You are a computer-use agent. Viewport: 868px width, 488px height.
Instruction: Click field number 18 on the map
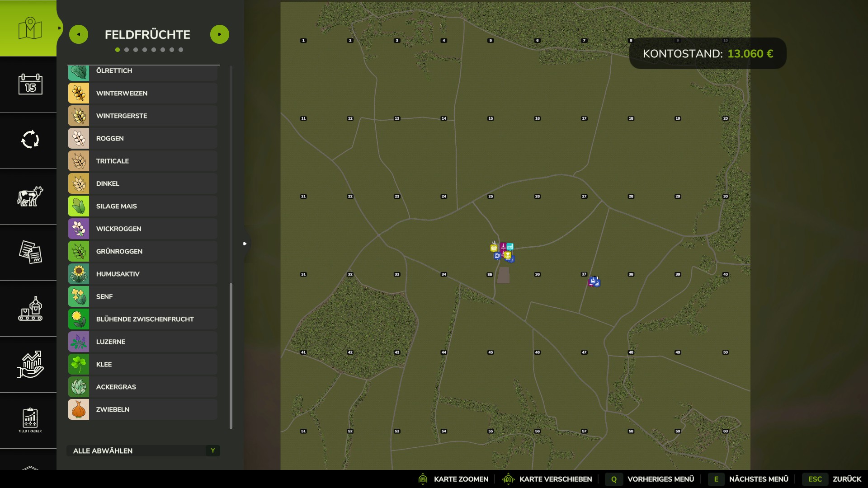tap(631, 118)
